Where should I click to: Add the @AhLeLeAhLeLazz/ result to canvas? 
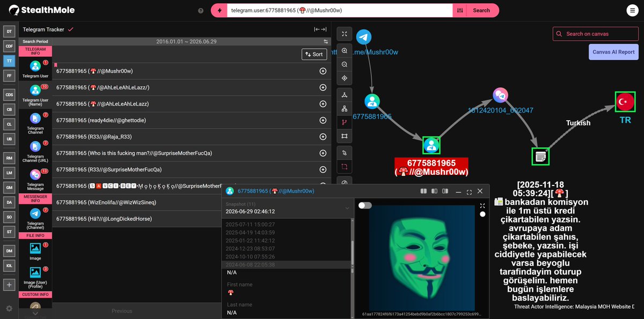coord(323,87)
